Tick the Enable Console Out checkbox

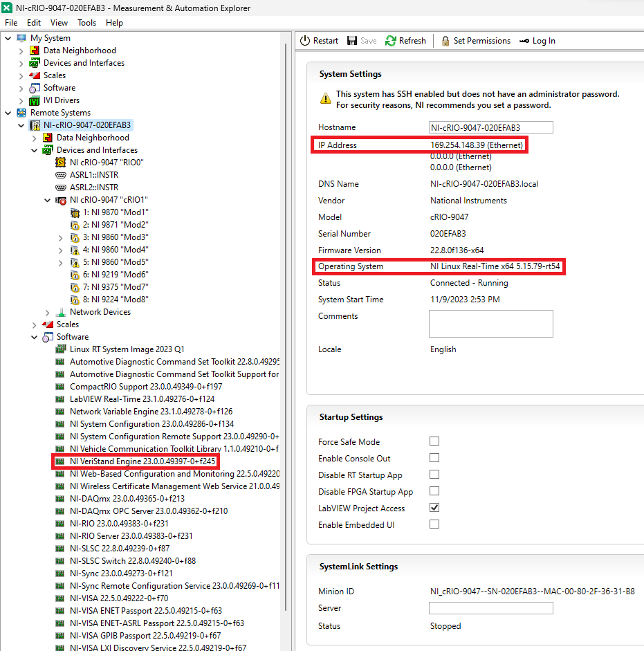click(x=434, y=458)
